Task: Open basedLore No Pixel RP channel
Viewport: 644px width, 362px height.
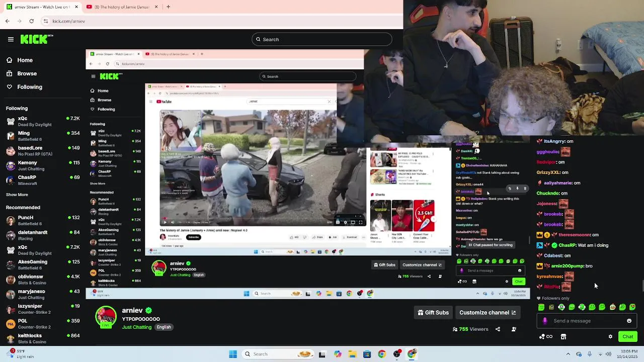Action: pyautogui.click(x=42, y=151)
